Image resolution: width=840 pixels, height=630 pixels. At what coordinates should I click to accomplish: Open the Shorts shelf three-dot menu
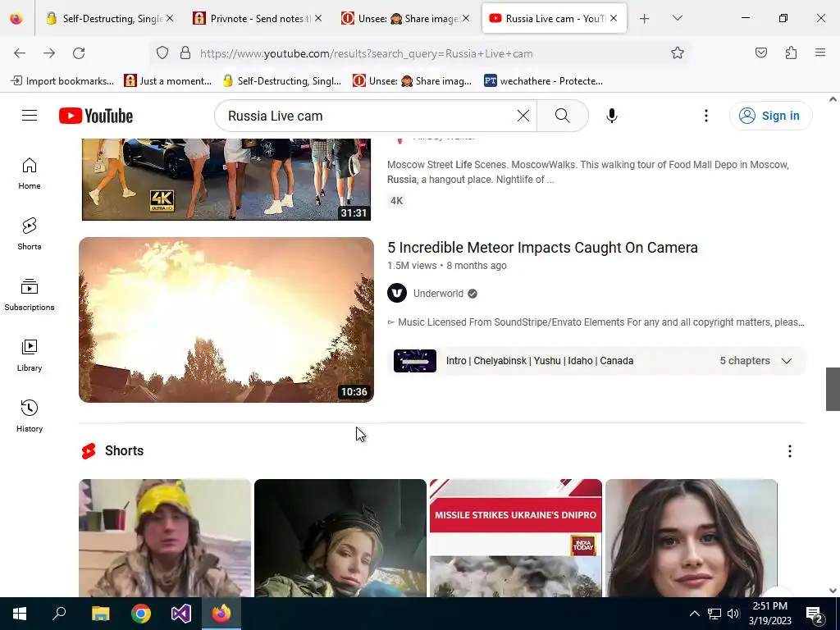click(790, 451)
